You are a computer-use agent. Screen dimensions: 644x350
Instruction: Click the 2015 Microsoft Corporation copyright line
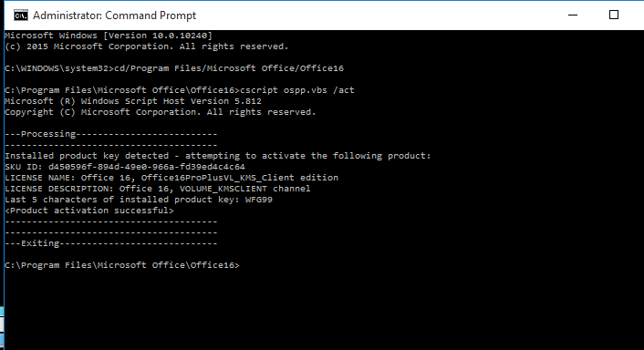(147, 46)
